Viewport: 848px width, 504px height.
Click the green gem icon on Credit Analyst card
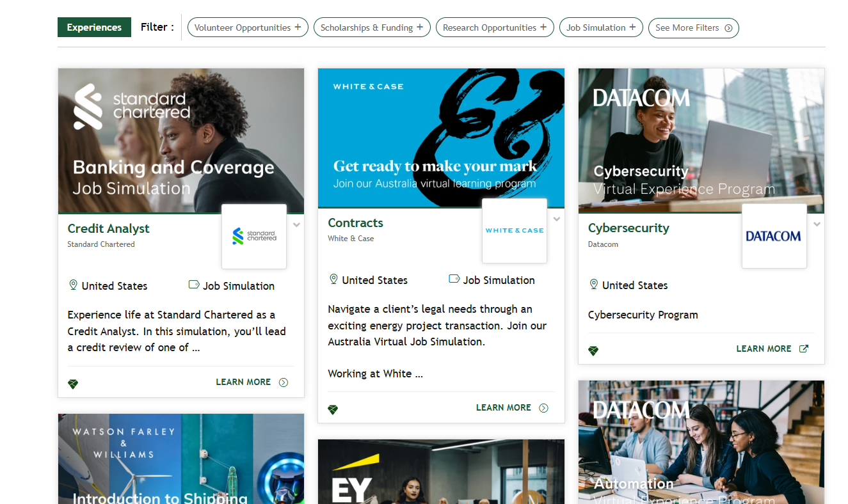click(x=73, y=384)
